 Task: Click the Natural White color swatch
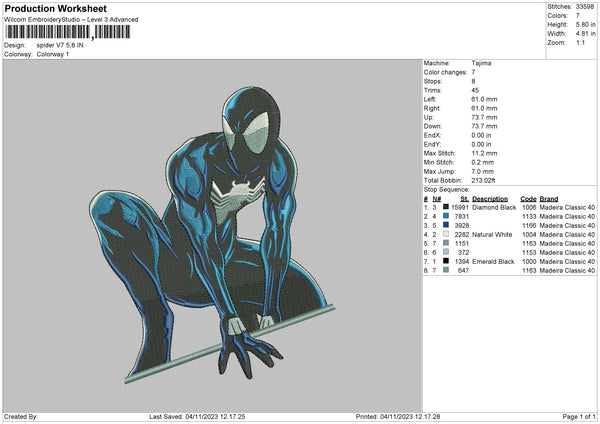446,234
